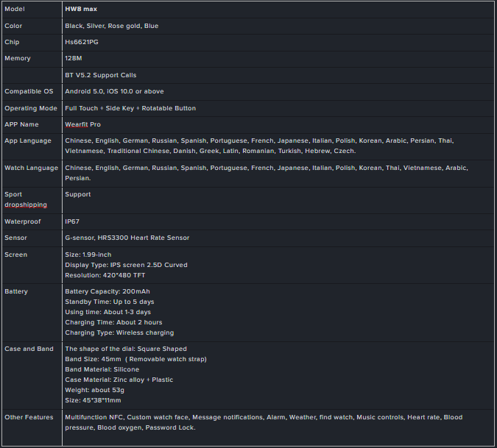Click the Sport dropshipping label
The height and width of the screenshot is (448, 497).
[x=25, y=199]
